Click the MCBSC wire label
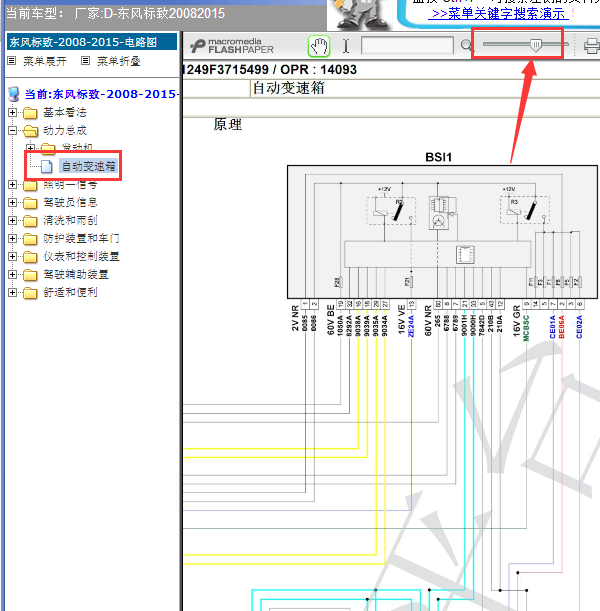Image resolution: width=600 pixels, height=611 pixels. 526,328
